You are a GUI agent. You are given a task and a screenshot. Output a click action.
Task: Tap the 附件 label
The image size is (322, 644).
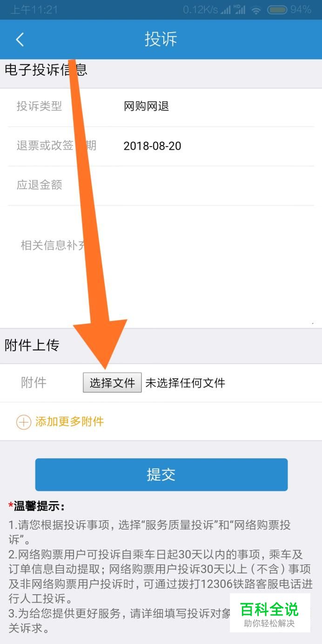[34, 383]
